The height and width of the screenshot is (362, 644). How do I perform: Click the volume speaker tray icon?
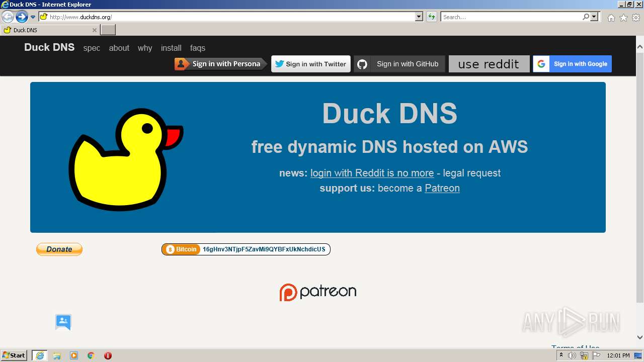pos(572,355)
